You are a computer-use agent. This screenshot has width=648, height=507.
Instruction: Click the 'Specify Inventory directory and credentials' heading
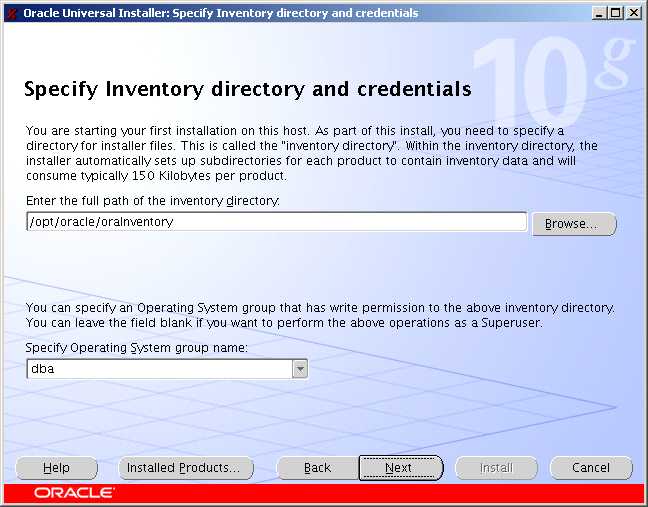pyautogui.click(x=247, y=90)
